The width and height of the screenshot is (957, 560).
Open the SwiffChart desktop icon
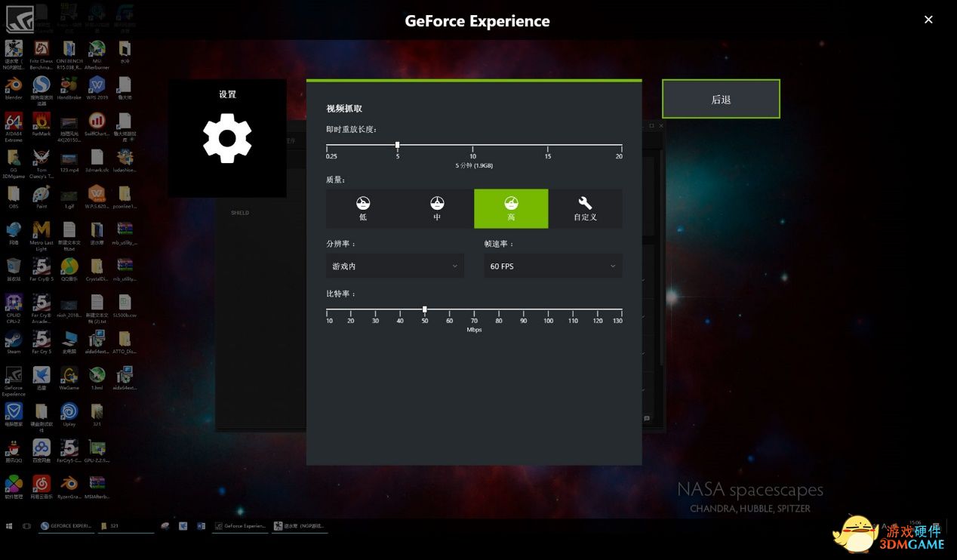click(97, 125)
